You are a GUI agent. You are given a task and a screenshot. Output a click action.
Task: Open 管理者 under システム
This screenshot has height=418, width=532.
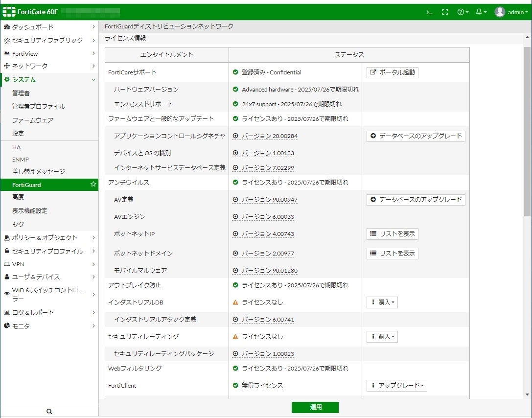coord(21,93)
